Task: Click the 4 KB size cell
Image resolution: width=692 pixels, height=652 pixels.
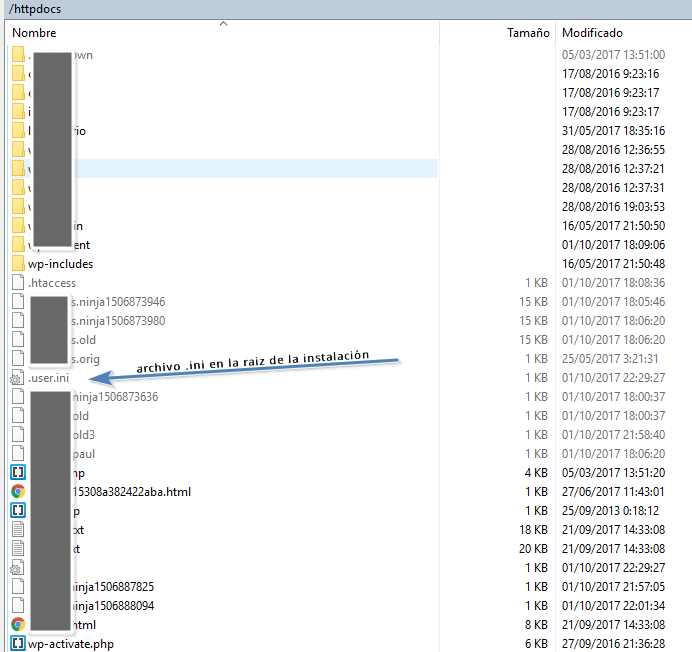Action: [536, 473]
